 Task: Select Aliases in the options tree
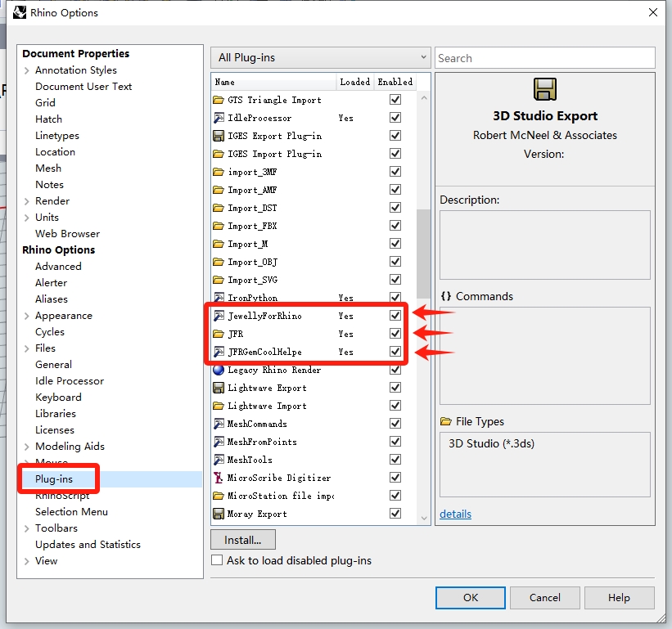pos(52,299)
